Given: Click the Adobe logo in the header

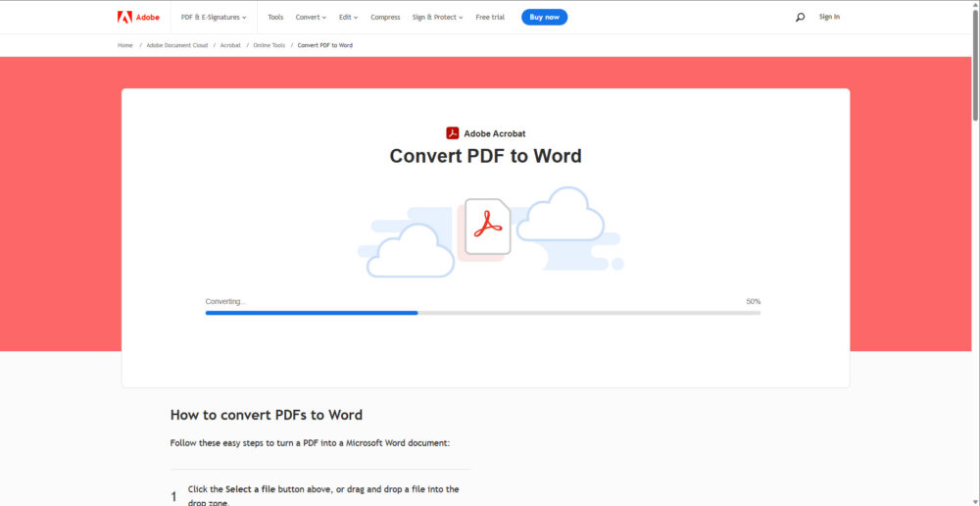Looking at the screenshot, I should [138, 17].
